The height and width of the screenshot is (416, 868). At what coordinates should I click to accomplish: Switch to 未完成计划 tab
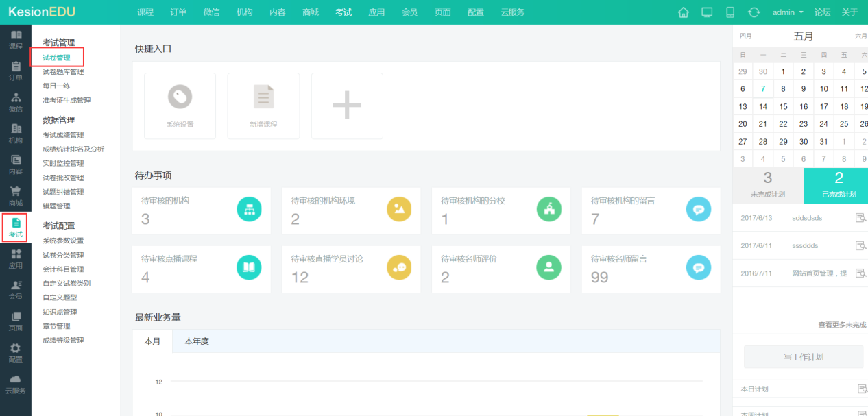767,185
